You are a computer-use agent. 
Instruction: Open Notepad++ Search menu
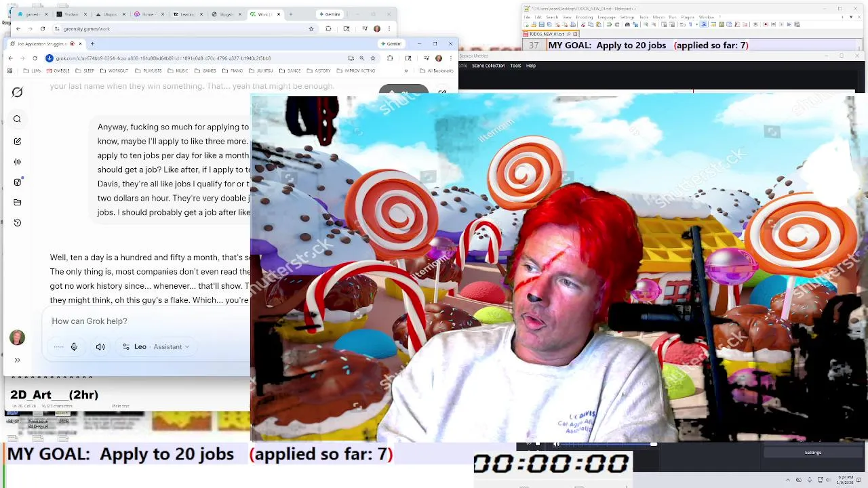552,17
